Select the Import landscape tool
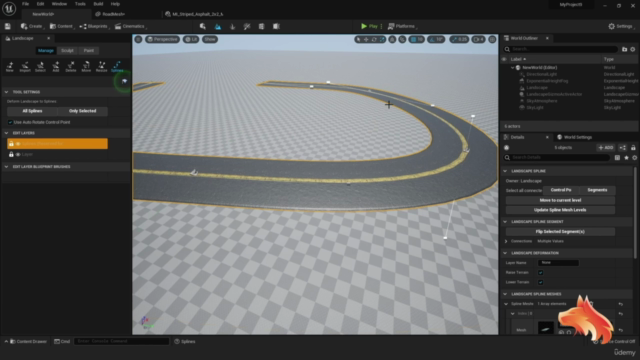Image resolution: width=640 pixels, height=360 pixels. point(25,67)
